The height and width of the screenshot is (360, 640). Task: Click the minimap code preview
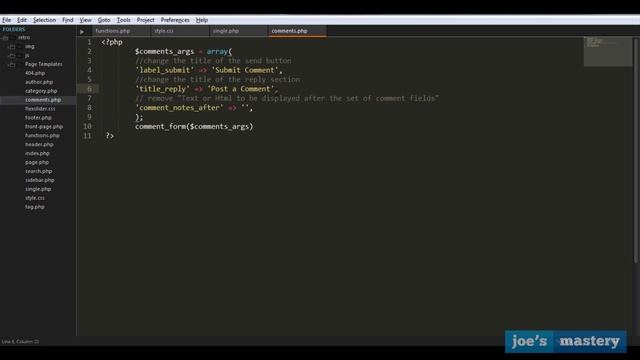coord(607,52)
